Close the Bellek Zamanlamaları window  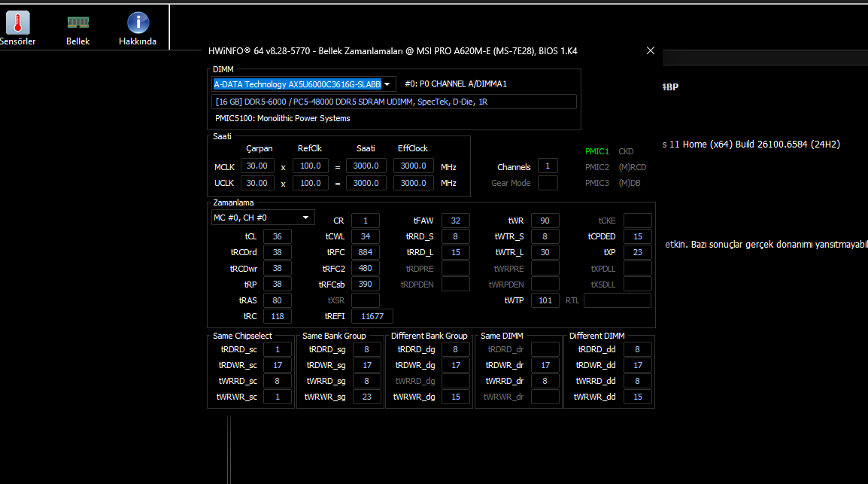[651, 50]
